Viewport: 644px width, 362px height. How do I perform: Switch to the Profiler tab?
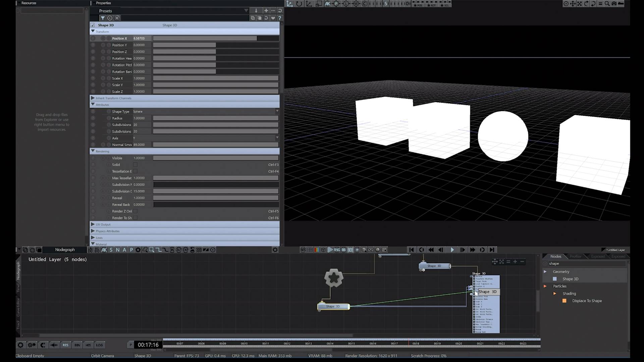coord(576,256)
